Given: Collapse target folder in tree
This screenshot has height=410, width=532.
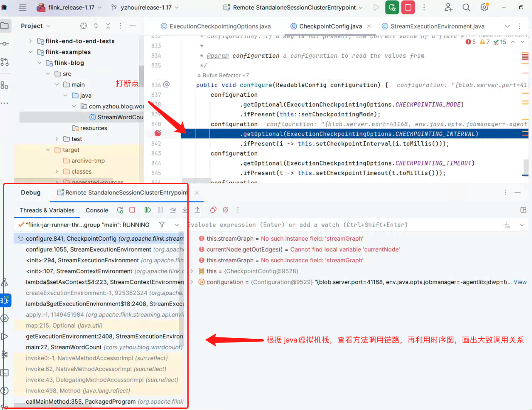Looking at the screenshot, I should click(x=48, y=150).
